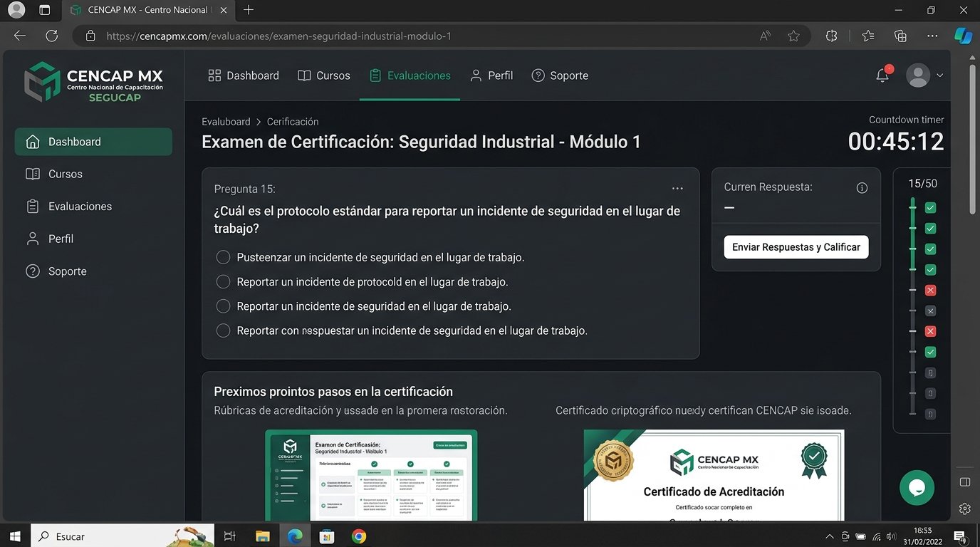This screenshot has width=980, height=547.
Task: Switch to Evaluaciones tab in top navigation
Action: (410, 75)
